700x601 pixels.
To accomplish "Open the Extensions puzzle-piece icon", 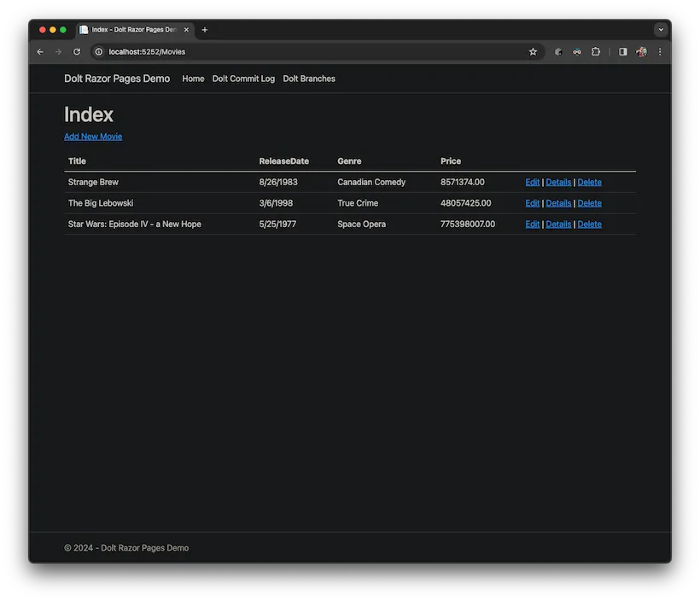I will tap(596, 52).
